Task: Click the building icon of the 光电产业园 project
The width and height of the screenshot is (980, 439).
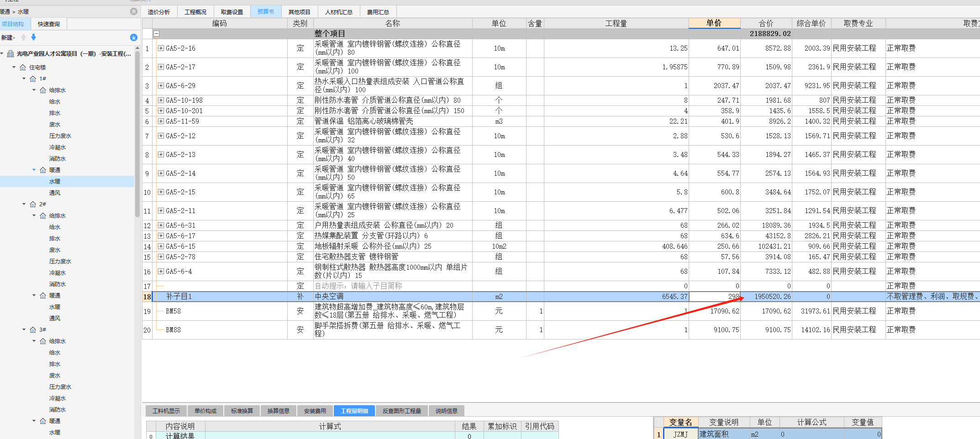Action: tap(11, 54)
